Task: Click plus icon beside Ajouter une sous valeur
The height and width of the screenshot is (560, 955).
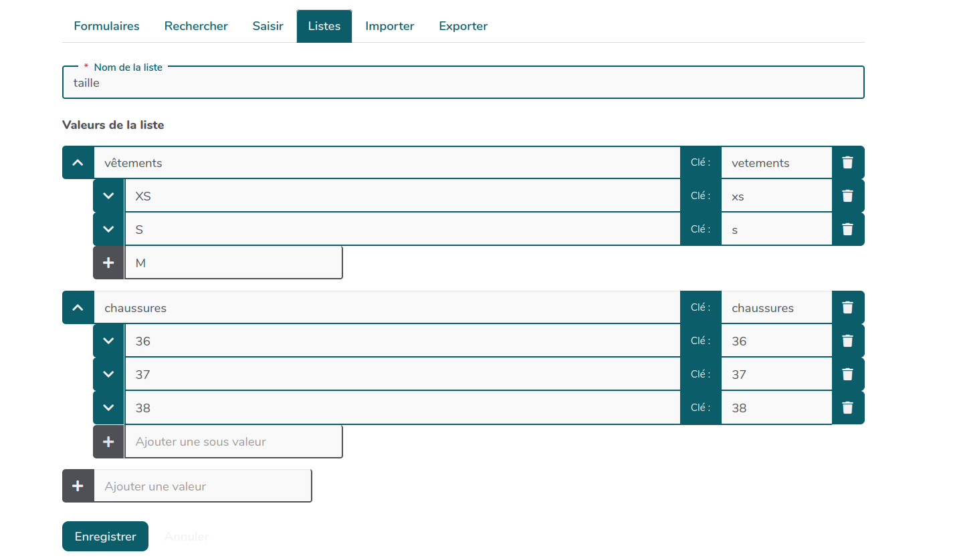Action: tap(108, 442)
